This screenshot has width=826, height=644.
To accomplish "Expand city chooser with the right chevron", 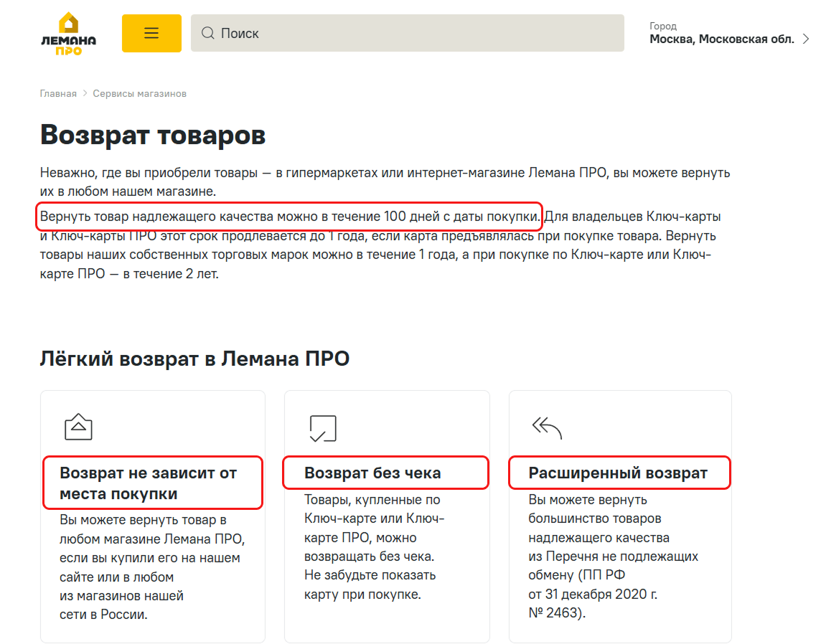I will pyautogui.click(x=805, y=39).
